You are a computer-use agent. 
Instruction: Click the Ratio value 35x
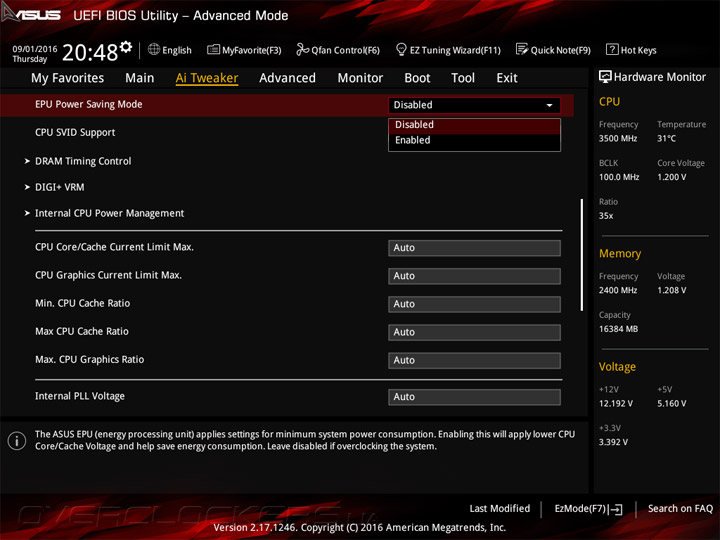tap(606, 216)
